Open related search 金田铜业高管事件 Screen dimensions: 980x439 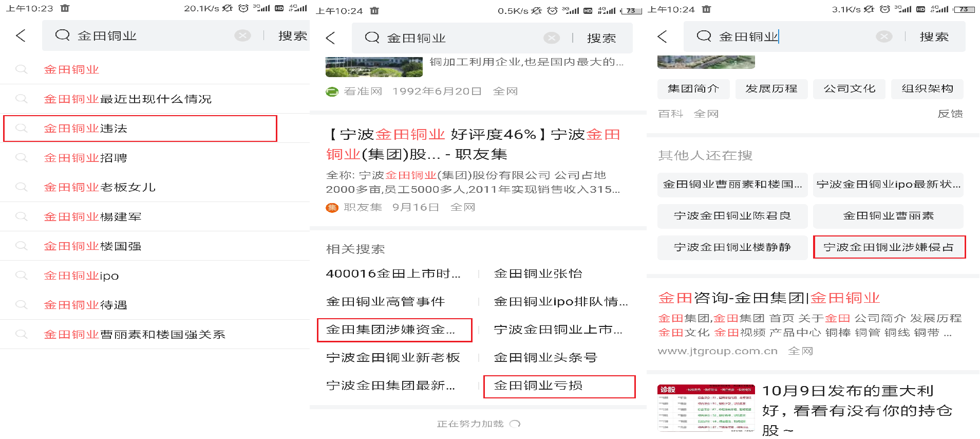pyautogui.click(x=385, y=301)
